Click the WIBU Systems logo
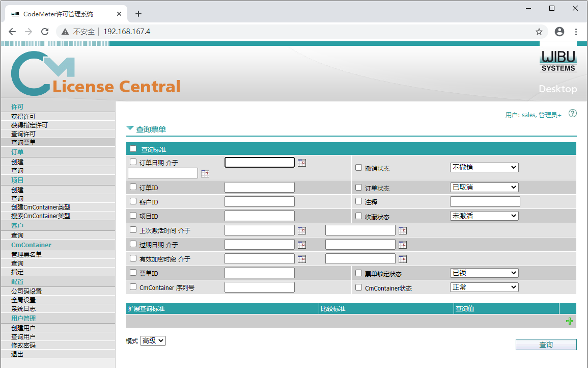 [x=558, y=61]
